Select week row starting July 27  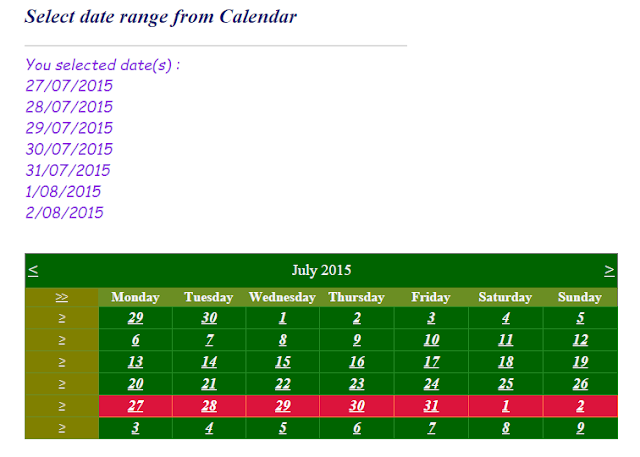62,406
